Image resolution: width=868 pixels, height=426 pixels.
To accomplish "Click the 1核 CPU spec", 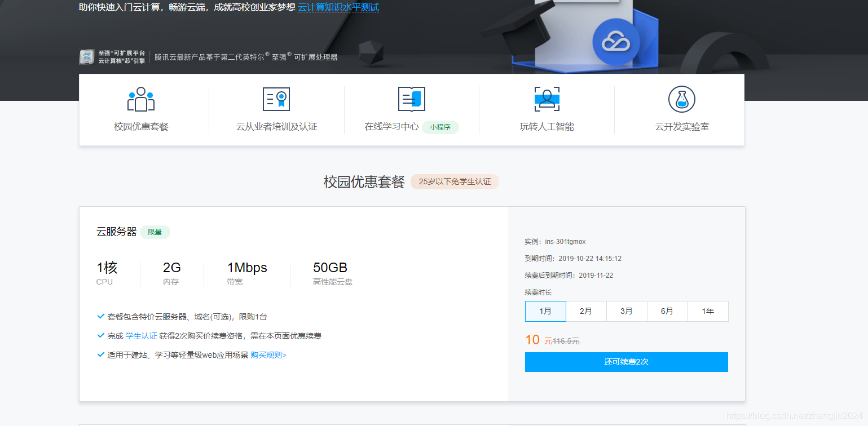I will coord(107,273).
